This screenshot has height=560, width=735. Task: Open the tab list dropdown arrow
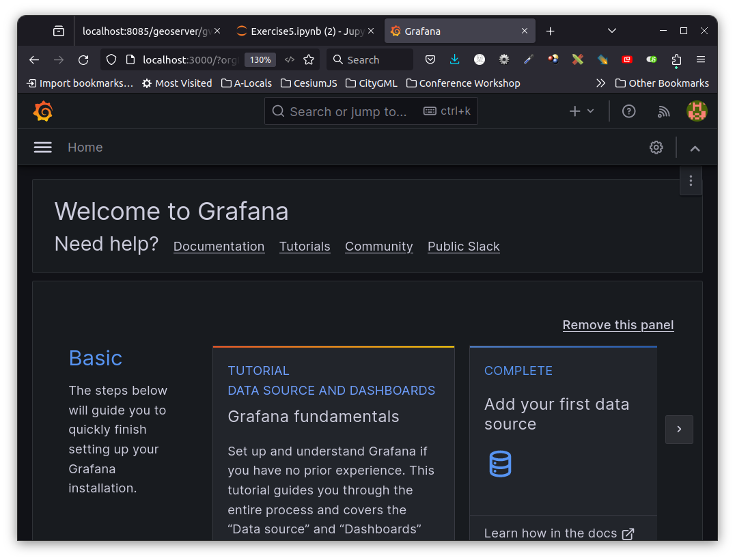click(x=611, y=31)
